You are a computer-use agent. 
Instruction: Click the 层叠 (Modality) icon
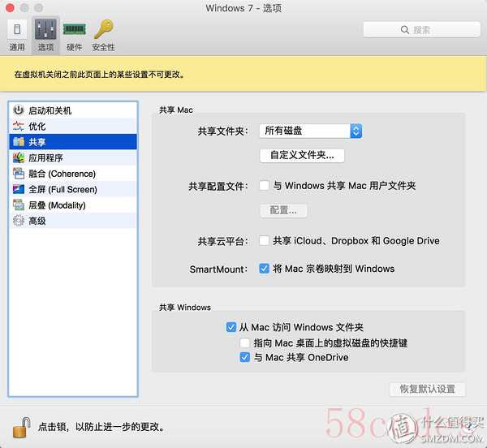point(19,205)
